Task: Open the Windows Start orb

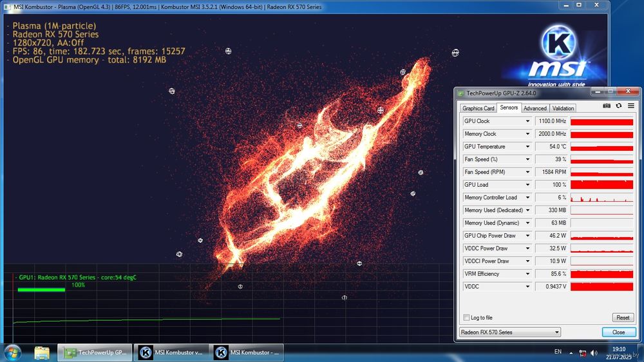Action: click(x=12, y=352)
